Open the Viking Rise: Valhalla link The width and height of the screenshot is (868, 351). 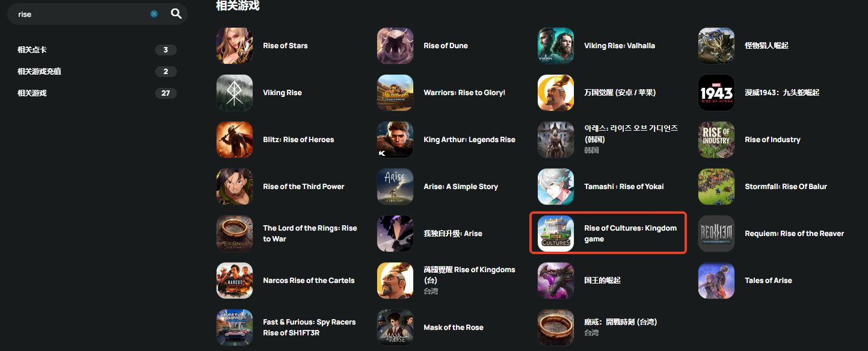[x=620, y=46]
